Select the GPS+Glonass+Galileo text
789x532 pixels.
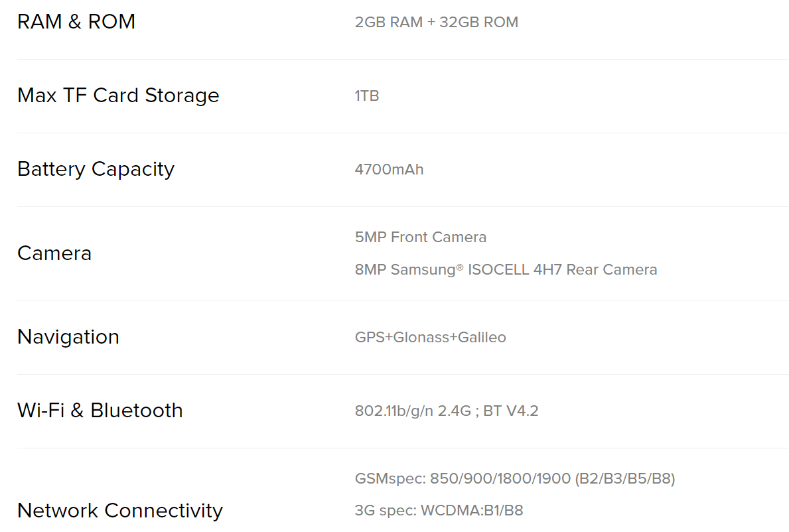(430, 337)
